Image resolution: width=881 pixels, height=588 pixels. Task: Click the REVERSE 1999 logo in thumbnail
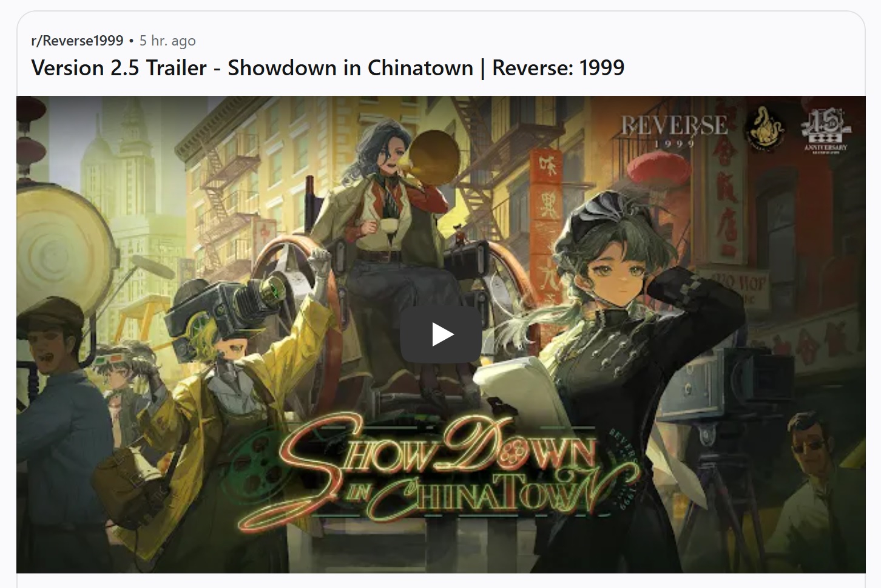pos(673,129)
